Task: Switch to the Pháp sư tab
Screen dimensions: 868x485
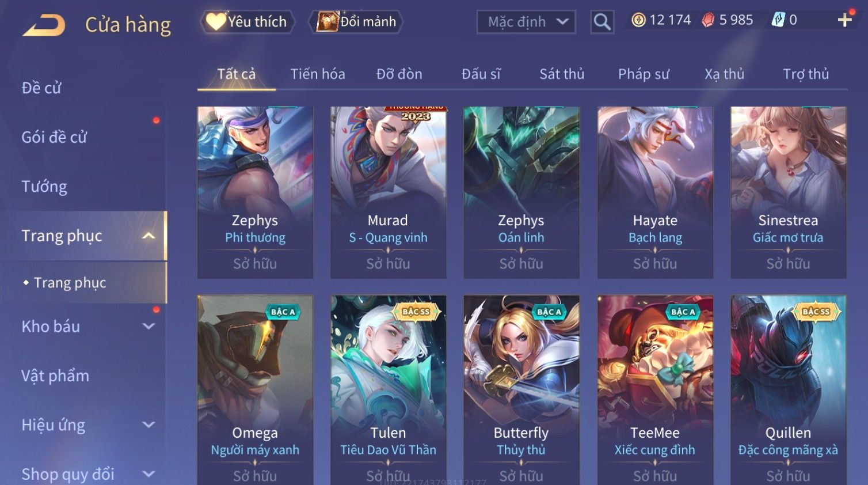Action: [x=644, y=74]
